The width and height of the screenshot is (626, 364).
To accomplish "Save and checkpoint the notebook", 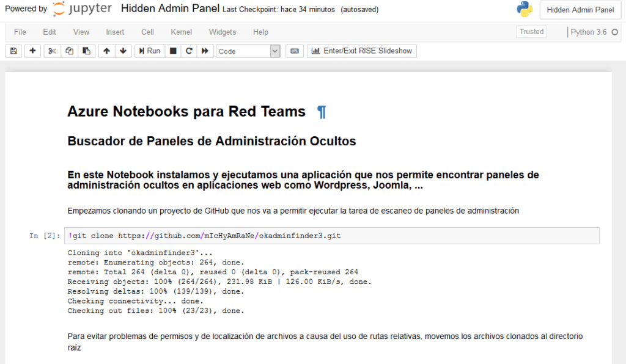I will pos(13,51).
